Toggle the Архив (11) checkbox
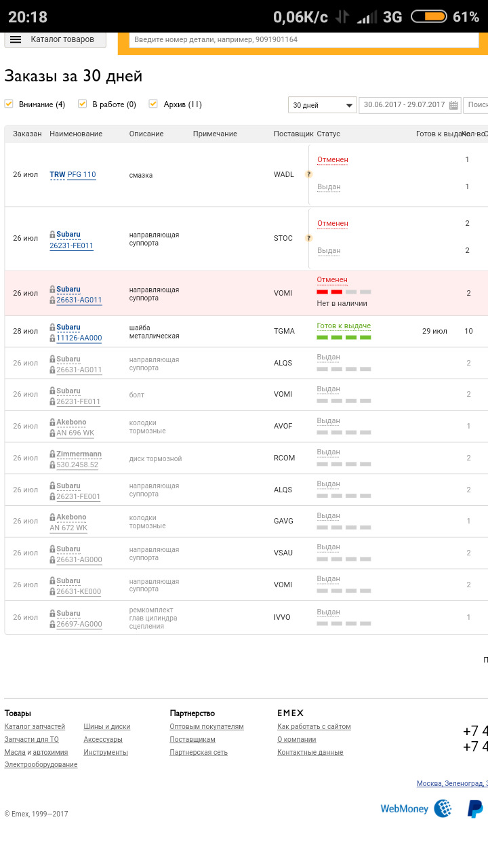Viewport: 488px width, 868px height. pos(153,104)
